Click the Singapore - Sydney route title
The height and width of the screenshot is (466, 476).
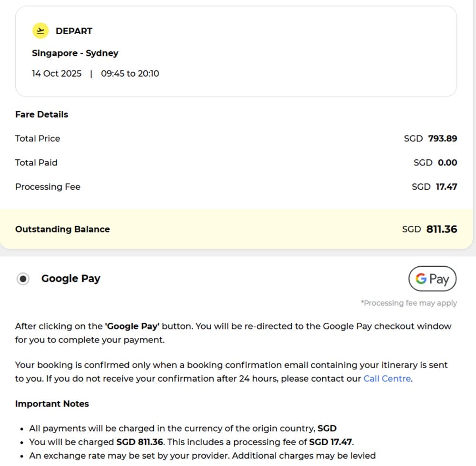(75, 53)
